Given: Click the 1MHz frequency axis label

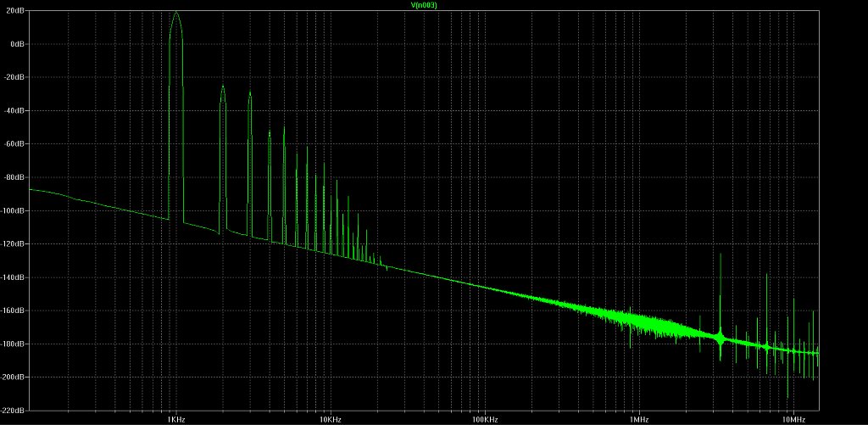Looking at the screenshot, I should pyautogui.click(x=639, y=419).
